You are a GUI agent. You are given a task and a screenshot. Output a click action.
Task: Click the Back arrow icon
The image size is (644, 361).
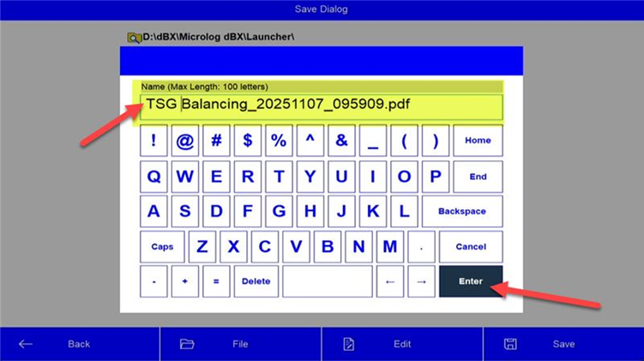(26, 344)
